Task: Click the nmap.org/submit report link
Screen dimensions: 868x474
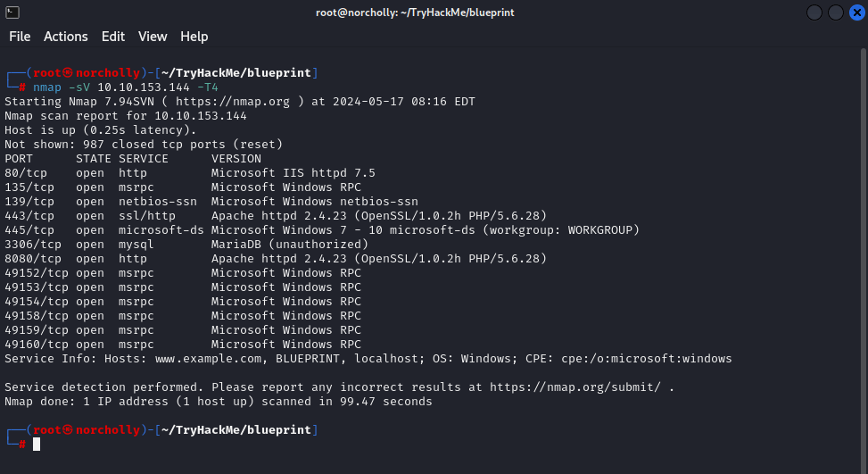Action: click(x=581, y=387)
